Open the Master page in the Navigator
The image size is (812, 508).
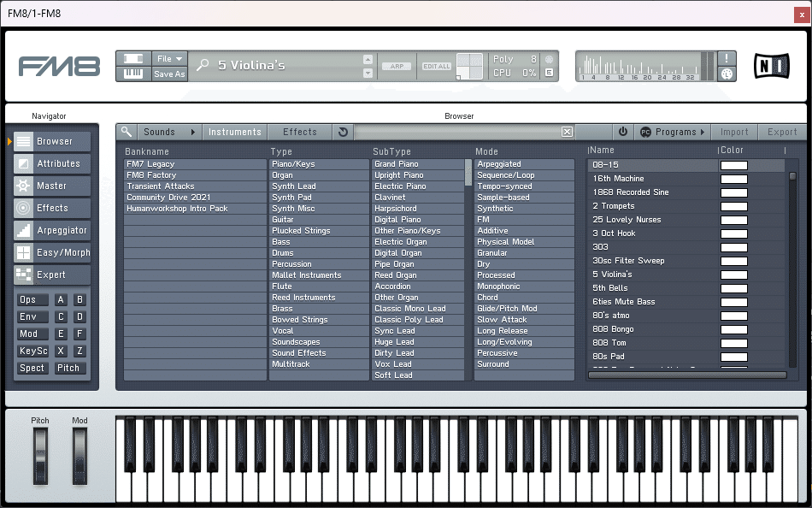point(52,186)
